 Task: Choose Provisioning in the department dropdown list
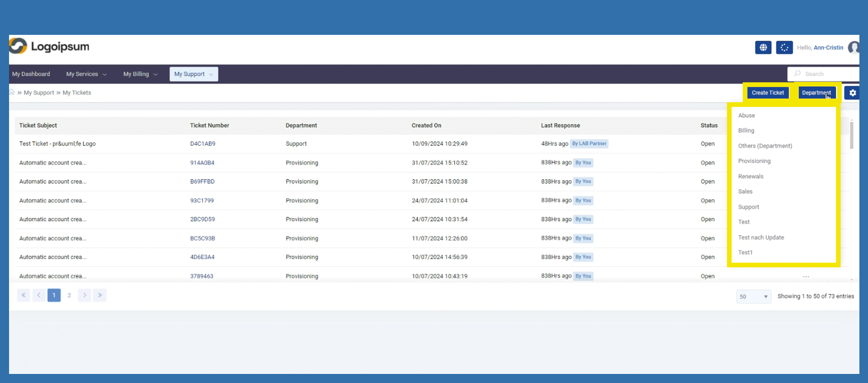tap(754, 161)
